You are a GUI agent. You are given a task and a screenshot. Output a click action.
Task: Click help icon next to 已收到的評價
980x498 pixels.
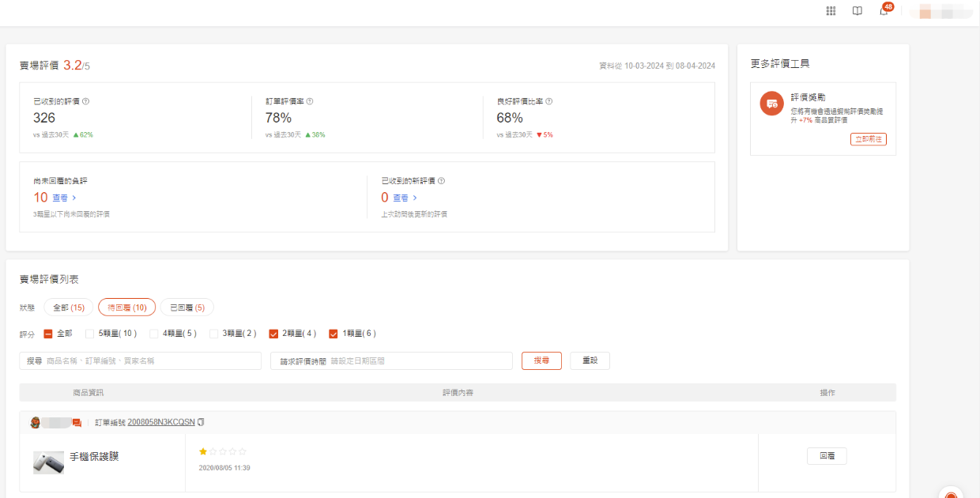pyautogui.click(x=85, y=101)
